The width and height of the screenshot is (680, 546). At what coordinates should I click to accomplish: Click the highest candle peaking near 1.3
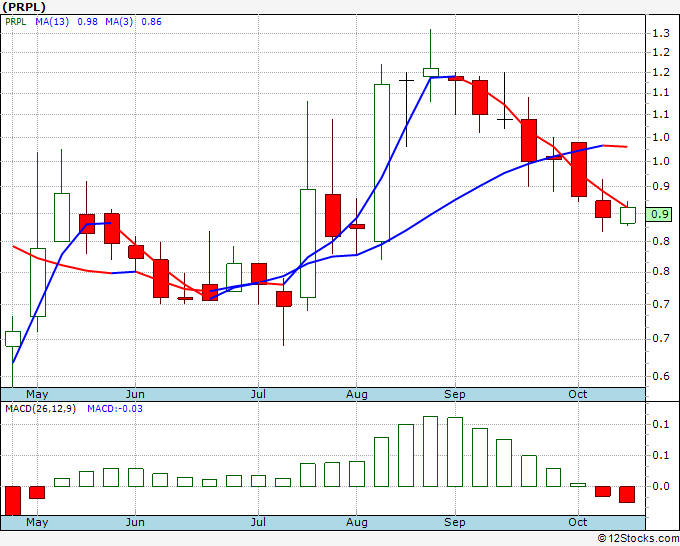(430, 71)
